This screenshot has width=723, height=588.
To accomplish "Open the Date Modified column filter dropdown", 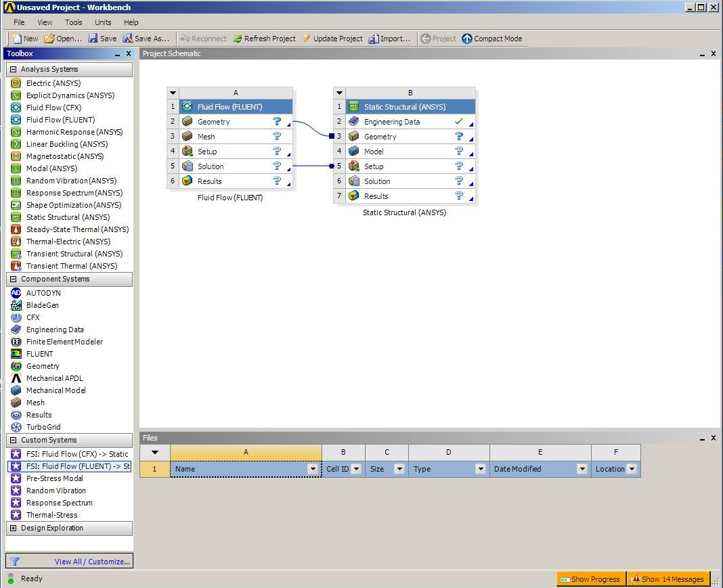I will (x=582, y=469).
